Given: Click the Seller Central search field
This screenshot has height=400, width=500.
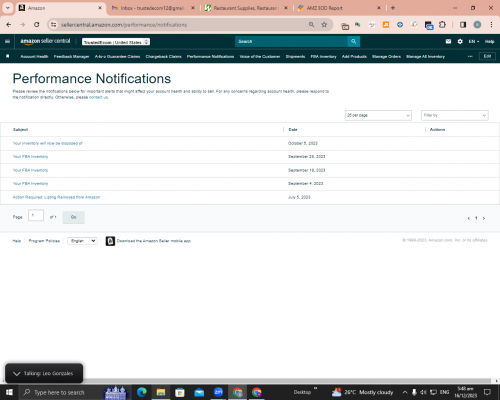Looking at the screenshot, I should 291,41.
